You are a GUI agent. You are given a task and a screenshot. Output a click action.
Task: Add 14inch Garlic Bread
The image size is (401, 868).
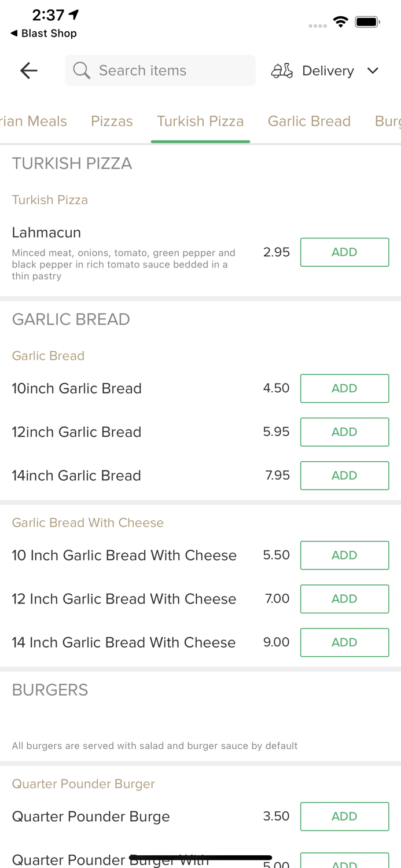tap(344, 476)
